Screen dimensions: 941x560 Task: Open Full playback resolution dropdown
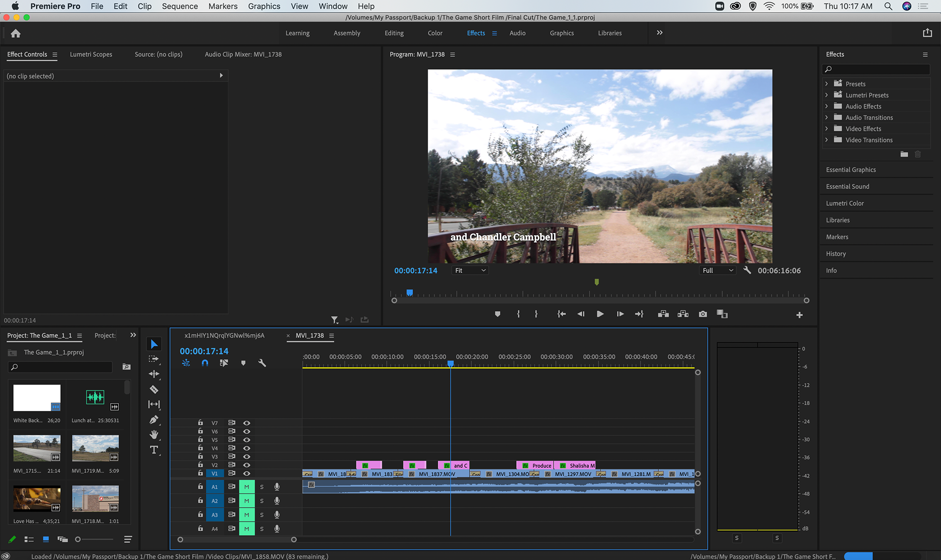(x=718, y=270)
